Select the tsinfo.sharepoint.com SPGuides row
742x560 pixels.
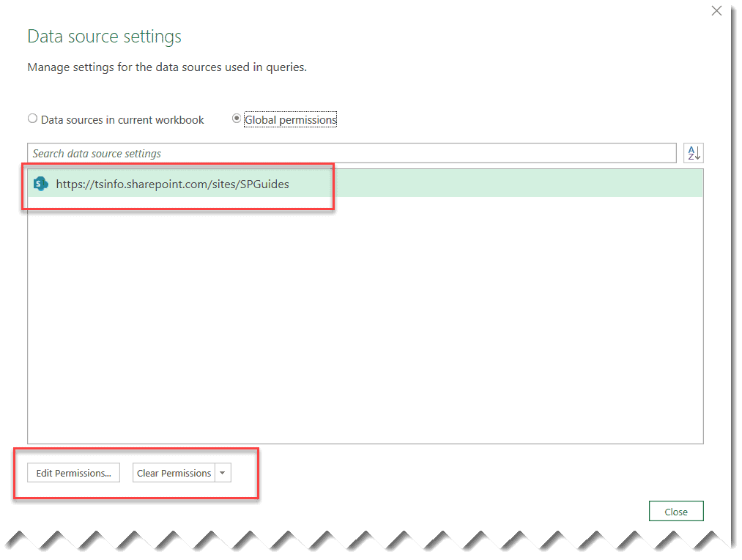(x=366, y=184)
